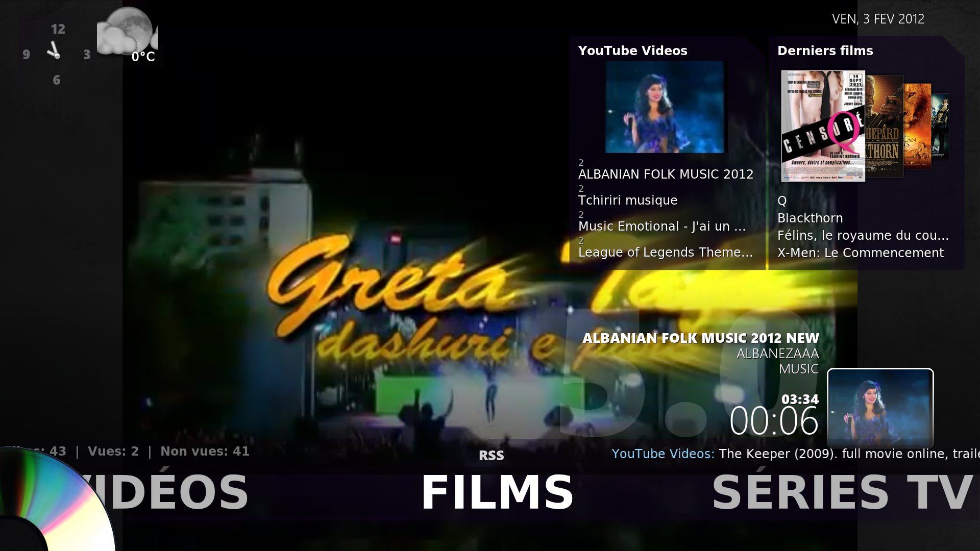The image size is (980, 551).
Task: Click the elapsed time 00:06
Action: coord(774,421)
